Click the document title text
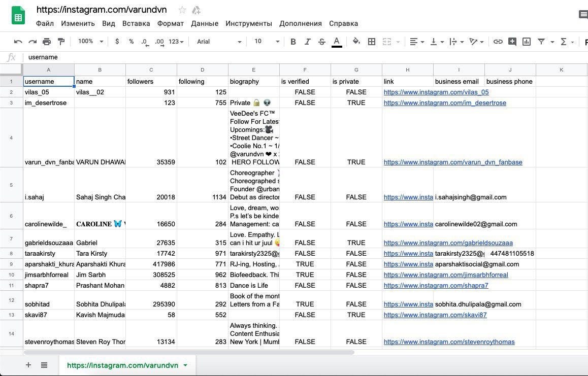The height and width of the screenshot is (376, 588). click(102, 10)
